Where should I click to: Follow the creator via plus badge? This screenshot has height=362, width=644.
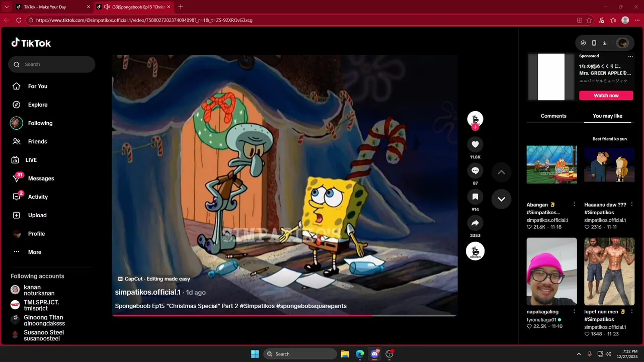tap(475, 127)
